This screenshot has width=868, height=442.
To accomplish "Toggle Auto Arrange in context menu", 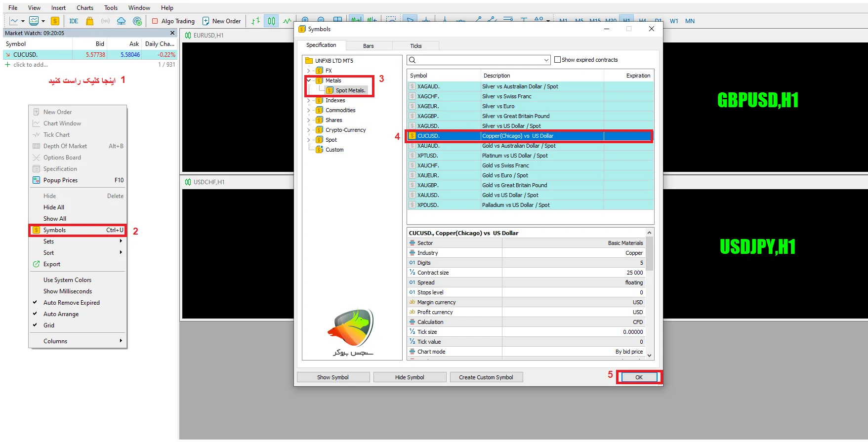I will point(61,314).
